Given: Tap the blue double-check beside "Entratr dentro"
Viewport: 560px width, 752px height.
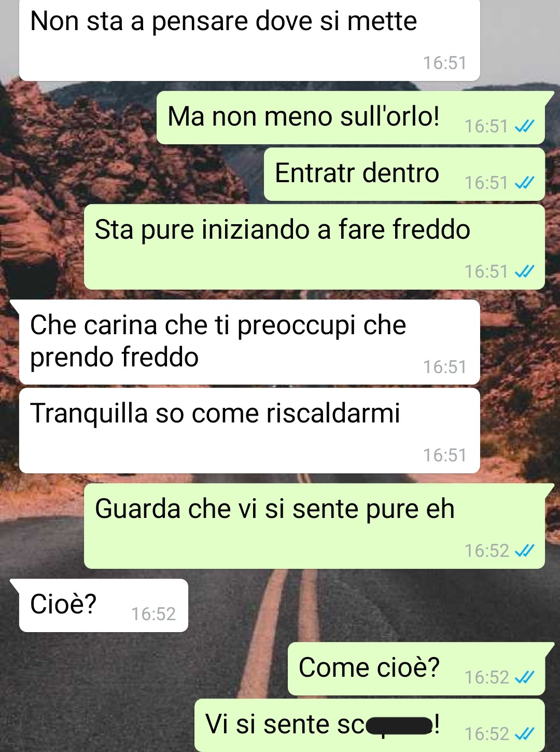Looking at the screenshot, I should click(x=524, y=183).
